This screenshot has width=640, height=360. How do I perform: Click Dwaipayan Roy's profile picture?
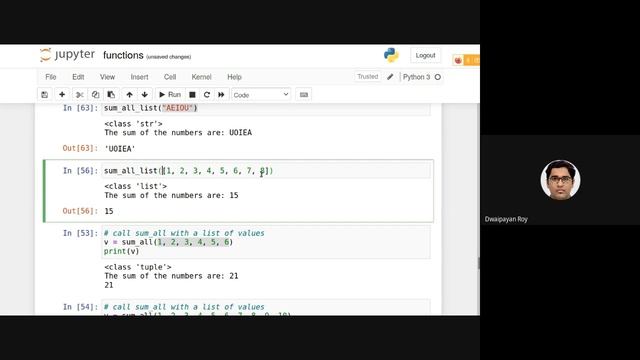coord(560,180)
